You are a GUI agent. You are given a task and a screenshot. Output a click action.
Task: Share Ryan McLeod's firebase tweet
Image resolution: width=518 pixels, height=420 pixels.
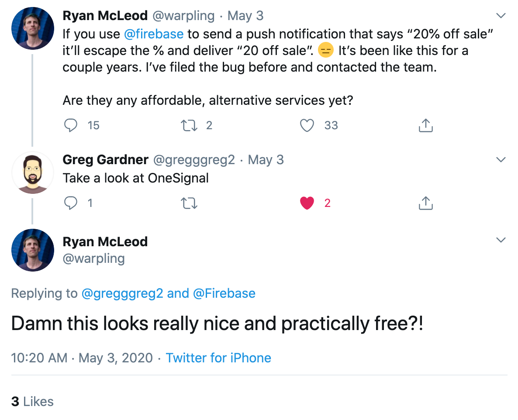pos(425,125)
